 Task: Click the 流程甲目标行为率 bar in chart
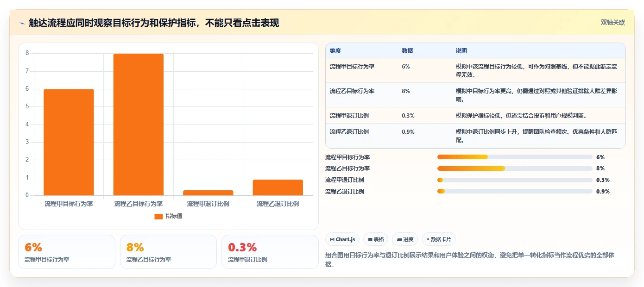point(69,142)
